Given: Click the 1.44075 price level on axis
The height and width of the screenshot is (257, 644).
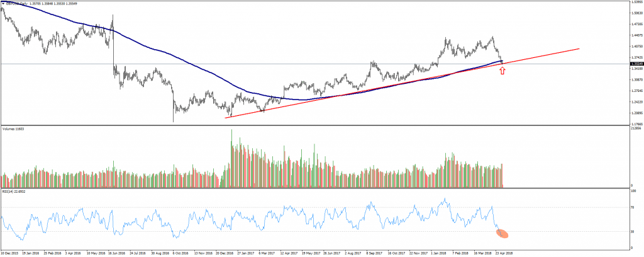Looking at the screenshot, I should pos(636,46).
